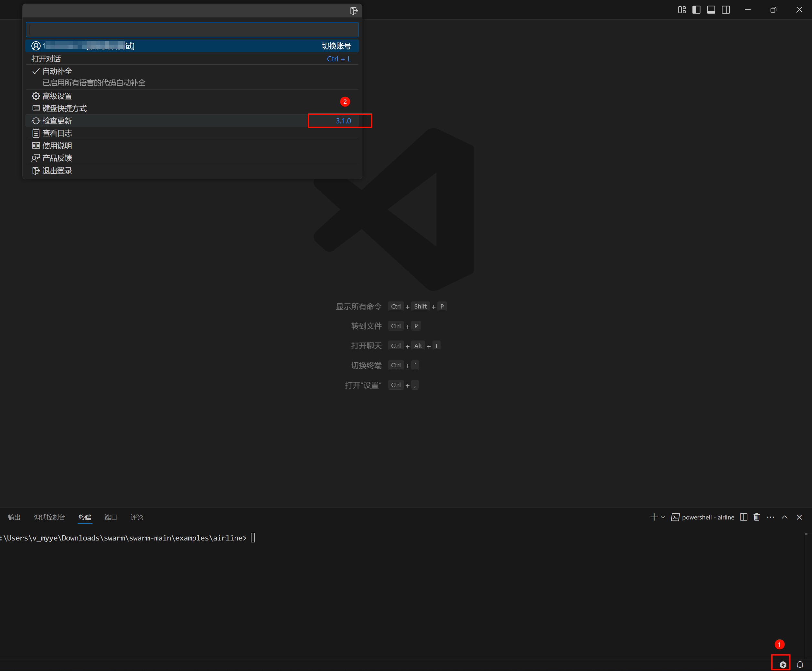Click the AI assistant status bar icon
Viewport: 812px width, 671px height.
(783, 665)
